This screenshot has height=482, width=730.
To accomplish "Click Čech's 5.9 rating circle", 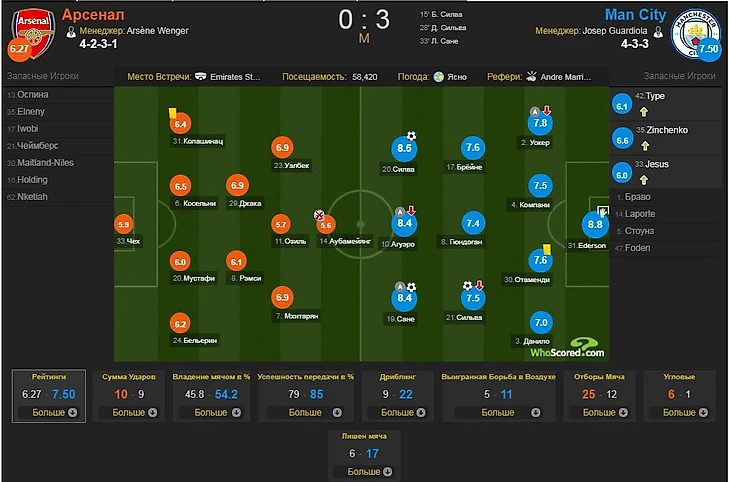I will point(124,225).
